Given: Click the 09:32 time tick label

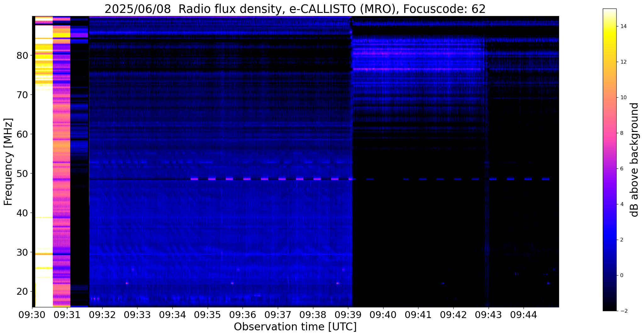Looking at the screenshot, I should [102, 315].
